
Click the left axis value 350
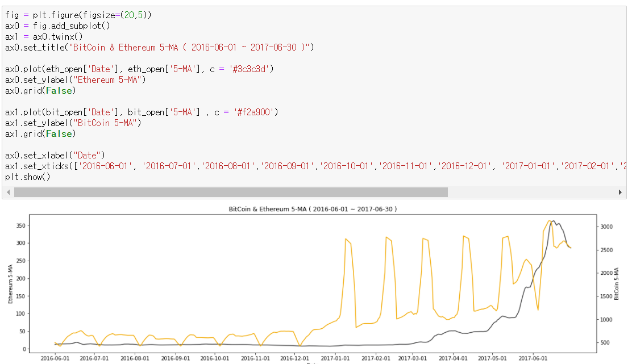pos(21,225)
